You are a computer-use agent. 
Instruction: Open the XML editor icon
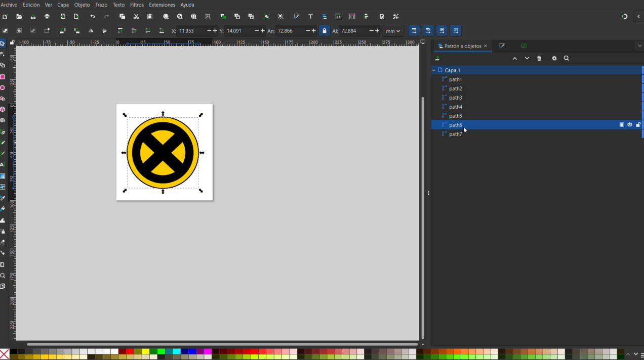click(339, 17)
